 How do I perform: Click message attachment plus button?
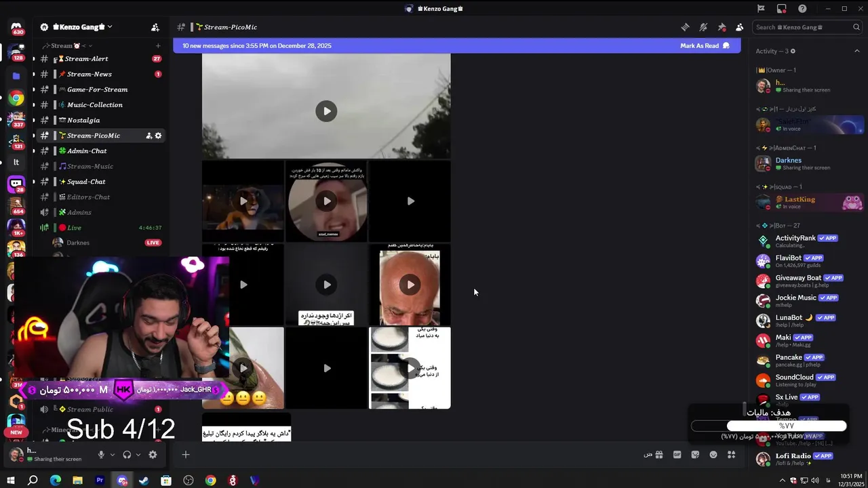pos(186,455)
